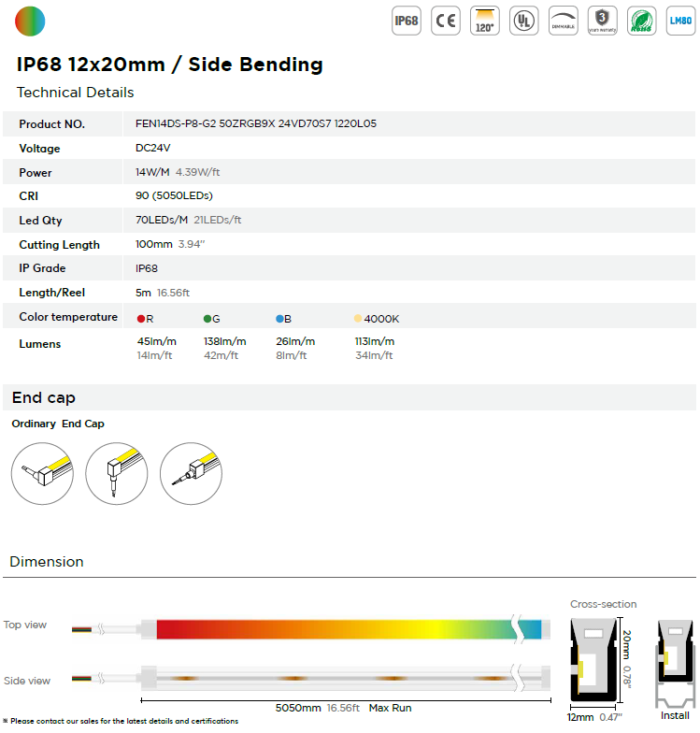Viewport: 700px width, 733px height.
Task: Click the 113lm/m 4000K lumens value
Action: click(374, 341)
